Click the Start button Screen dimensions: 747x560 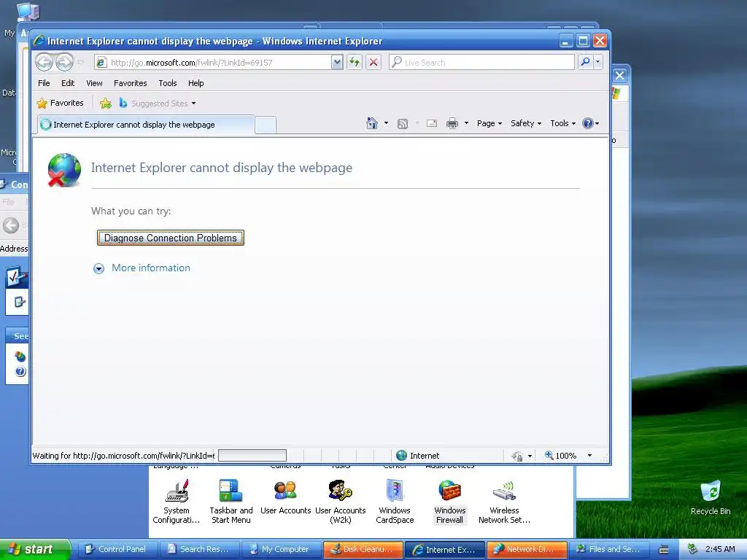click(x=35, y=549)
